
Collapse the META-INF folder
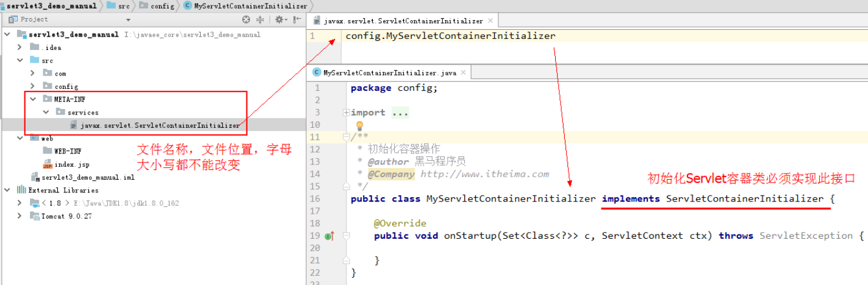[32, 99]
